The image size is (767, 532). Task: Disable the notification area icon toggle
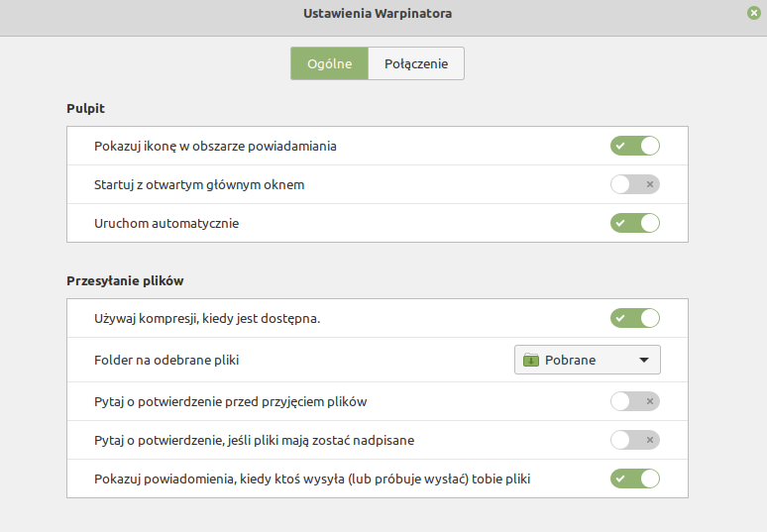click(635, 146)
